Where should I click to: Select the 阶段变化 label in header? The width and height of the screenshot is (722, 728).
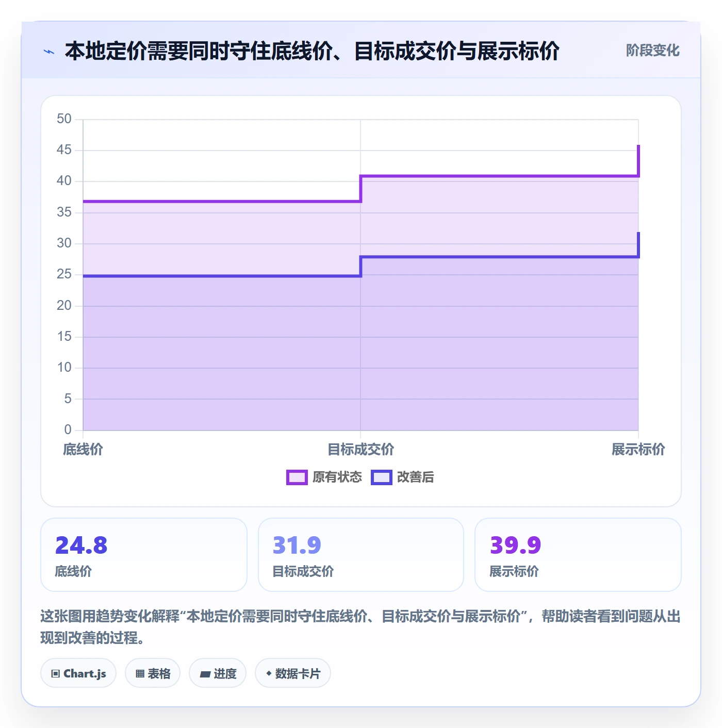652,51
